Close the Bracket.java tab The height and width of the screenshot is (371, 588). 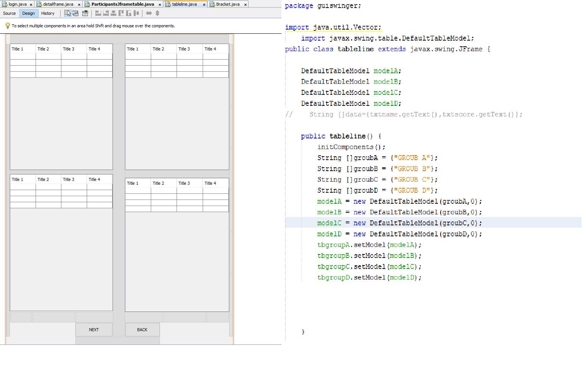click(x=246, y=5)
